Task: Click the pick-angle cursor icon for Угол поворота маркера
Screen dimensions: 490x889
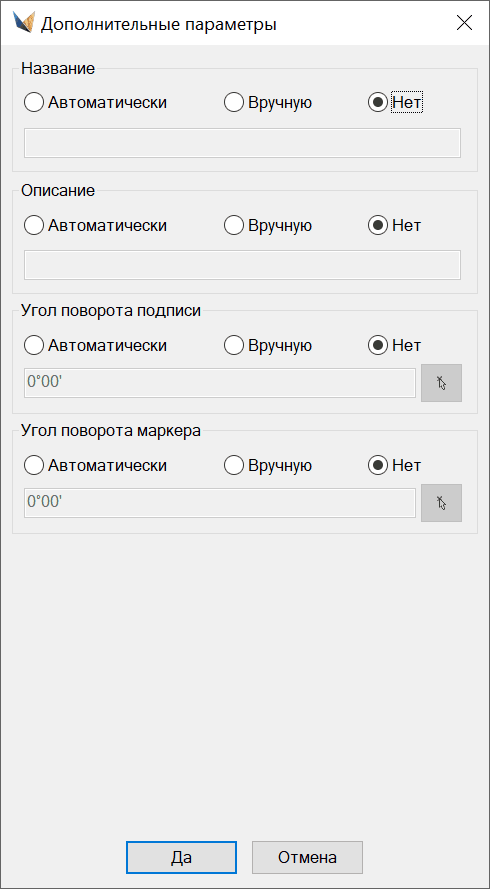Action: pyautogui.click(x=441, y=502)
